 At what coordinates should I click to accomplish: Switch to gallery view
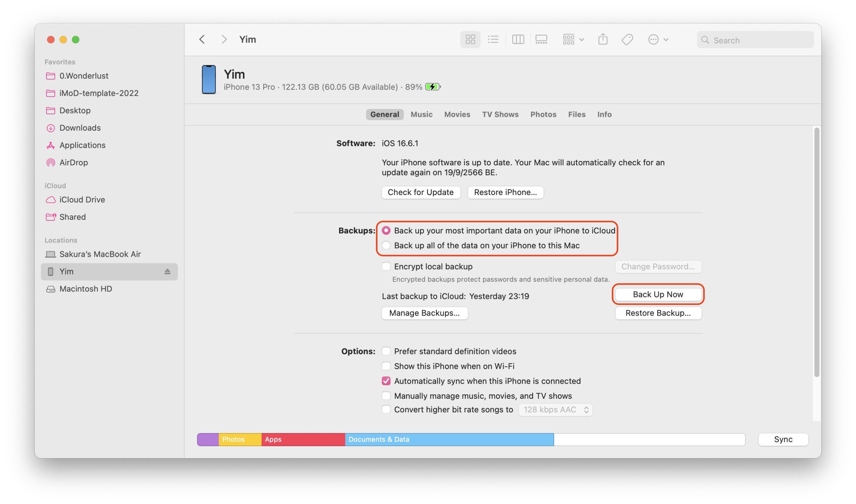(541, 40)
